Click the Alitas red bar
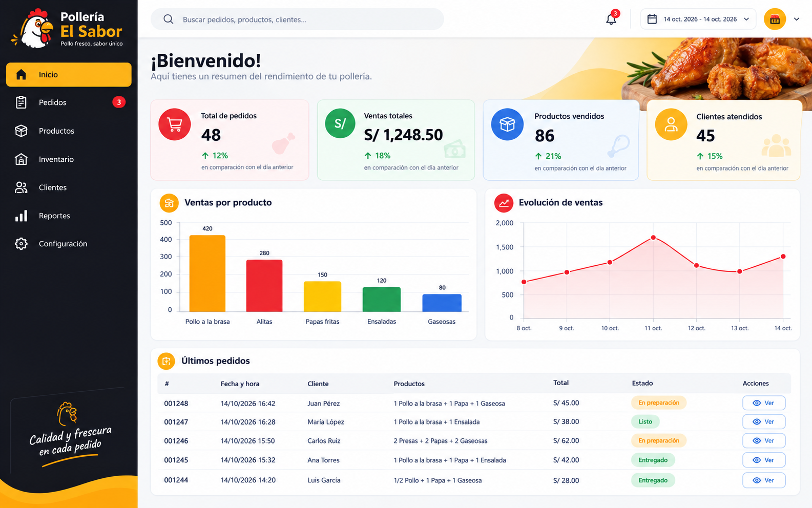The width and height of the screenshot is (812, 508). click(x=264, y=286)
